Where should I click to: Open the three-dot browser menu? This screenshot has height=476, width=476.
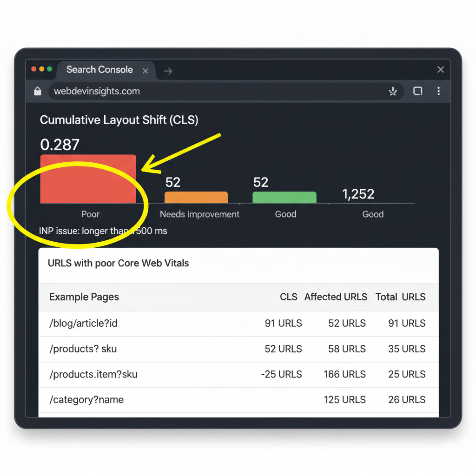point(439,91)
